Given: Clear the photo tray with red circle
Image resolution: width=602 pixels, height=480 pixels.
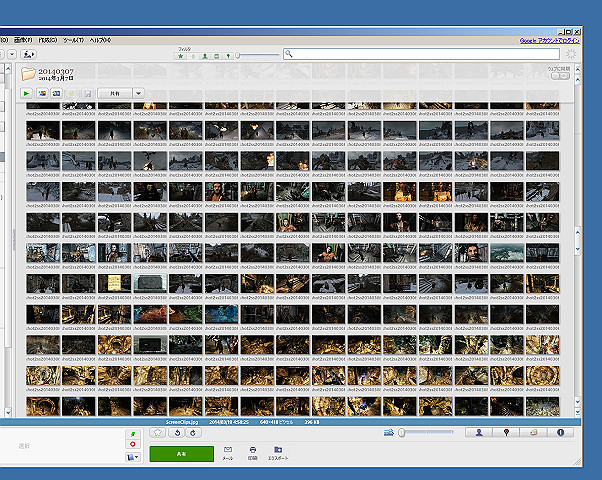Looking at the screenshot, I should 133,444.
